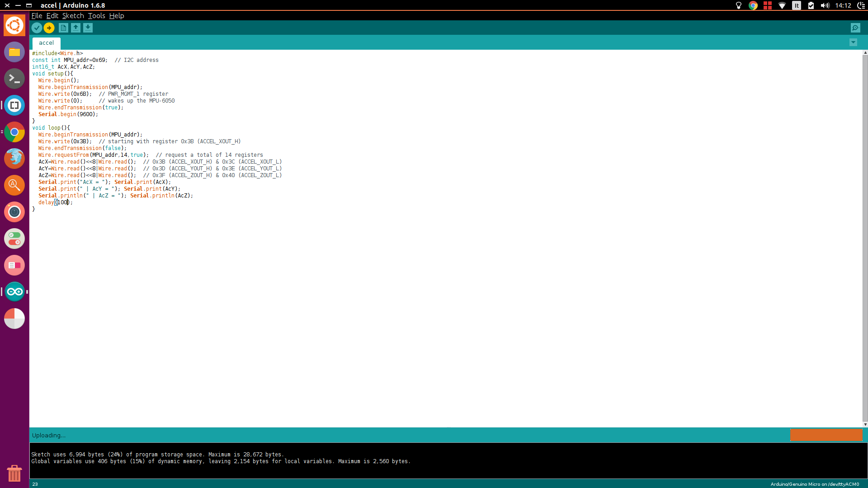Open the volume indicator menu
The height and width of the screenshot is (488, 868).
(825, 5)
